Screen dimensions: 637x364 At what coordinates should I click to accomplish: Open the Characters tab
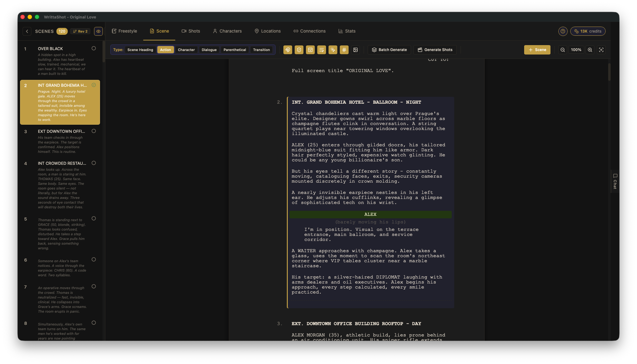[227, 31]
